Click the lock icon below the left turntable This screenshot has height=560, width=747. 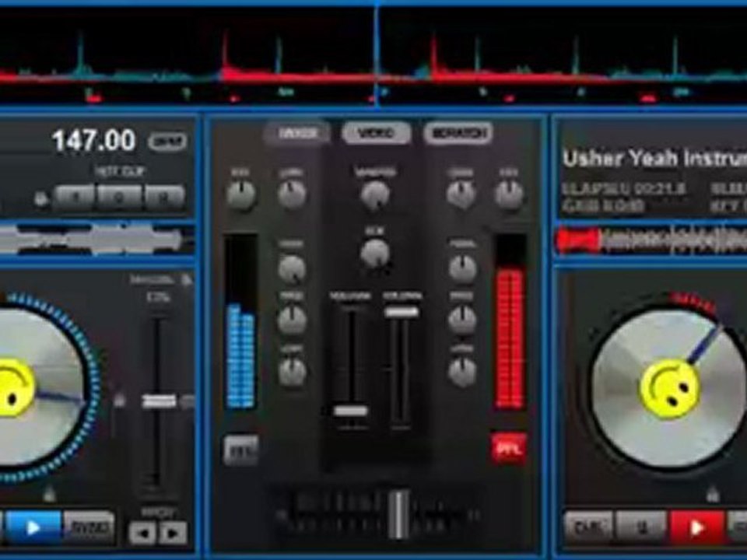(49, 495)
